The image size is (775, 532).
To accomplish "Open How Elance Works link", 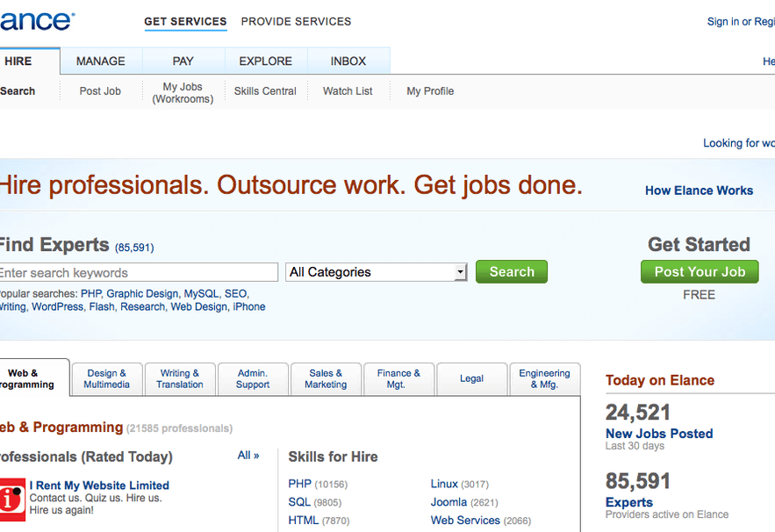I will 700,191.
